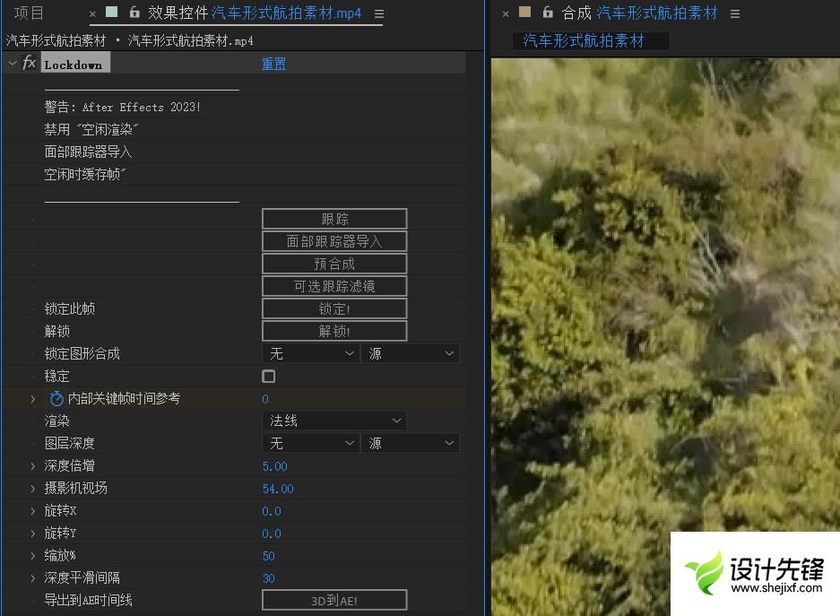Open the 渲染 dropdown showing 法线
Viewport: 840px width, 616px height.
[333, 421]
